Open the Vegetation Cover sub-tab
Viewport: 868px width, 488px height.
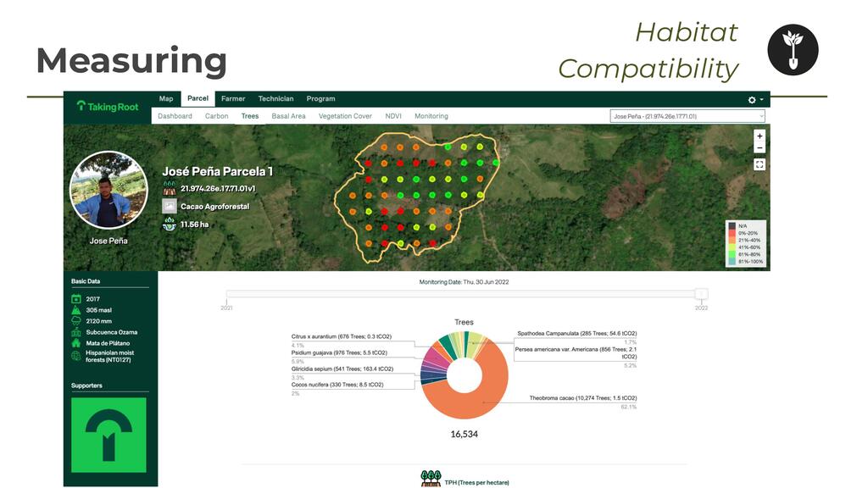(345, 116)
